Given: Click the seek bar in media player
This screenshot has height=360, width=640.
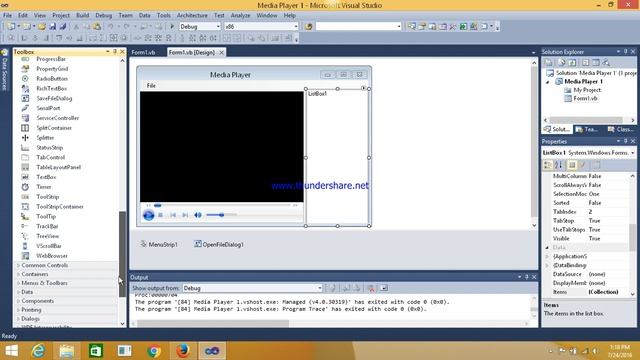Looking at the screenshot, I should [x=222, y=205].
